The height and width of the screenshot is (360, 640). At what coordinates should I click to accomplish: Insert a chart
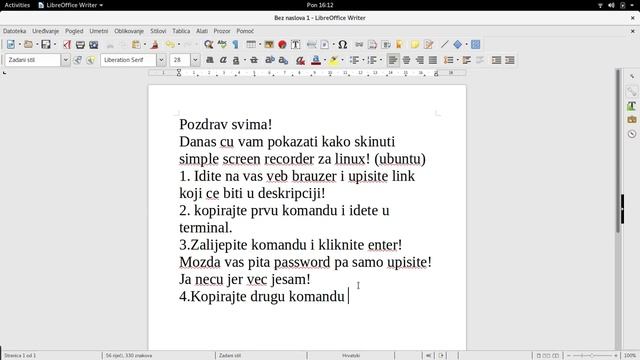(282, 44)
